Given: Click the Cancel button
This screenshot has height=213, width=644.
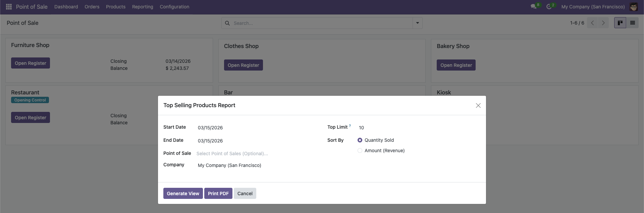Looking at the screenshot, I should pyautogui.click(x=245, y=194).
